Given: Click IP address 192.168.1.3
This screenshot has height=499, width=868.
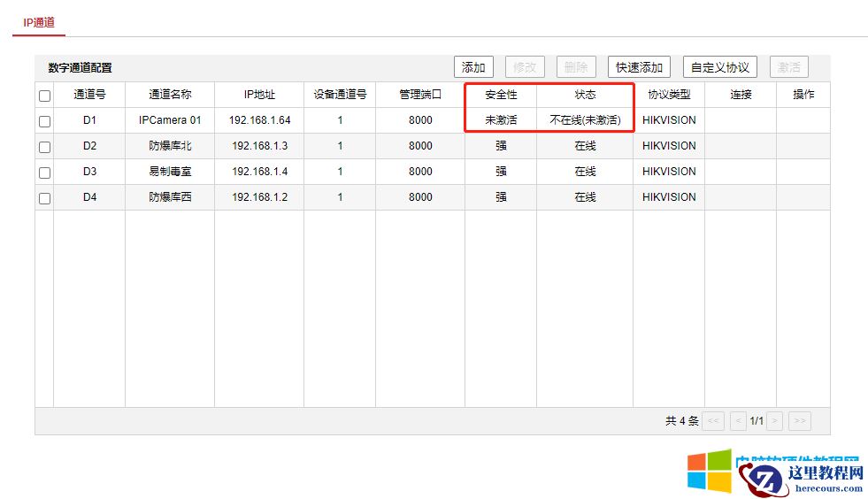Looking at the screenshot, I should [x=259, y=146].
